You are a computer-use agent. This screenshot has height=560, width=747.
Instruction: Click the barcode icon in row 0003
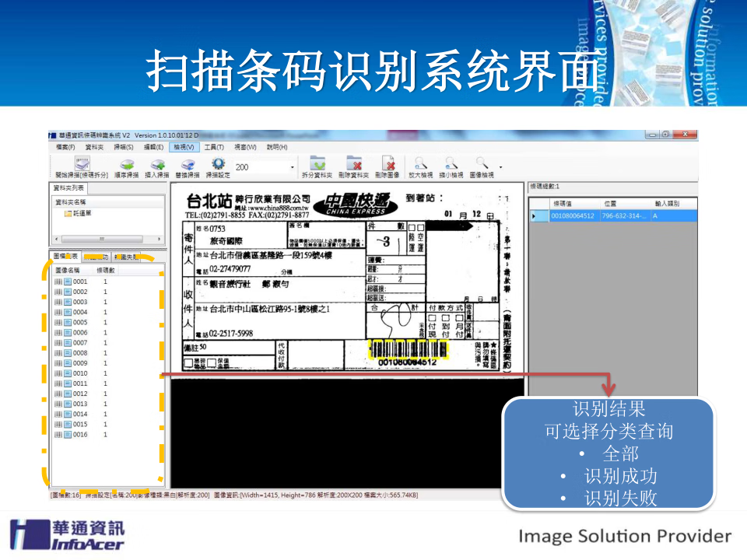tap(58, 303)
